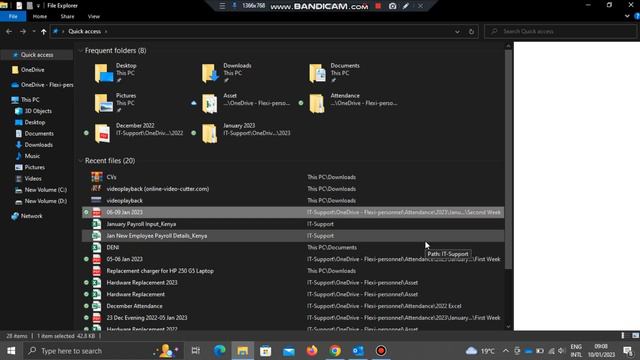Open the Windows Start menu
640x360 pixels.
[x=11, y=351]
